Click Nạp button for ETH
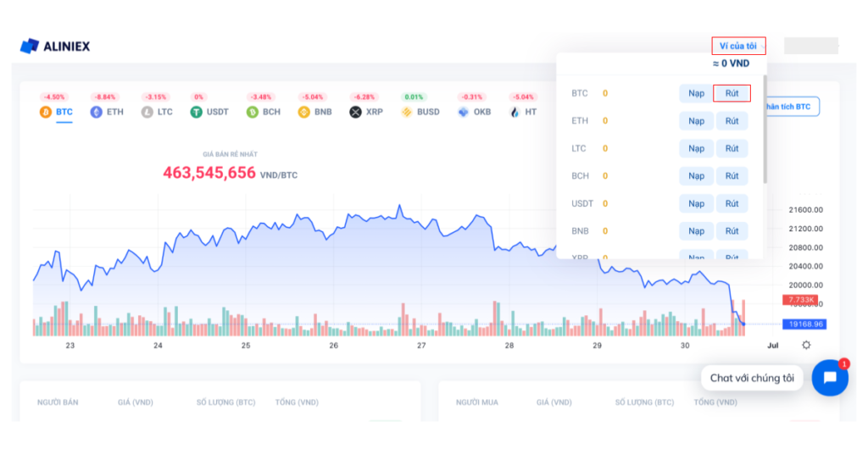This screenshot has width=868, height=454. pyautogui.click(x=696, y=121)
